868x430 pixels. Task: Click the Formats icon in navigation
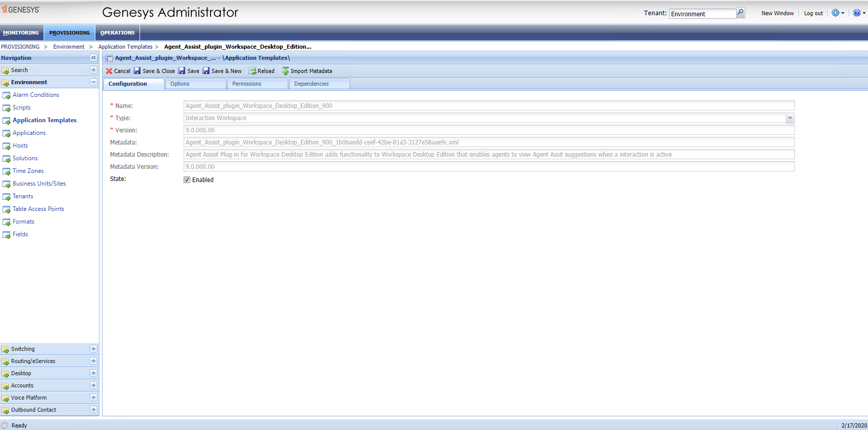[x=7, y=222]
